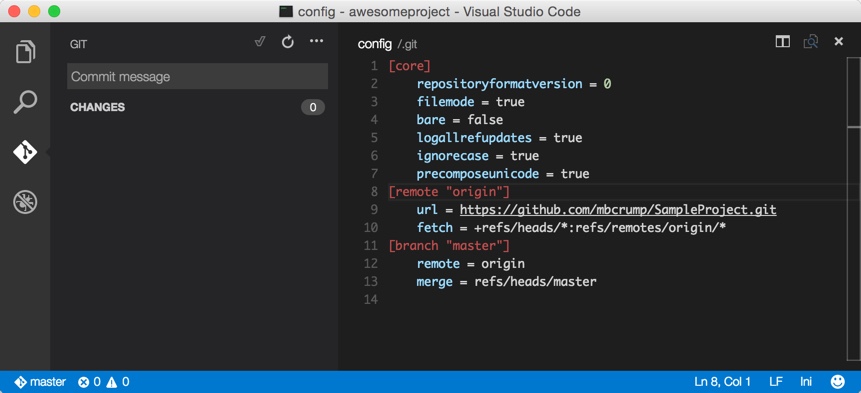Screen dimensions: 861x393
Task: Click the changes count badge showing 0
Action: pyautogui.click(x=313, y=108)
